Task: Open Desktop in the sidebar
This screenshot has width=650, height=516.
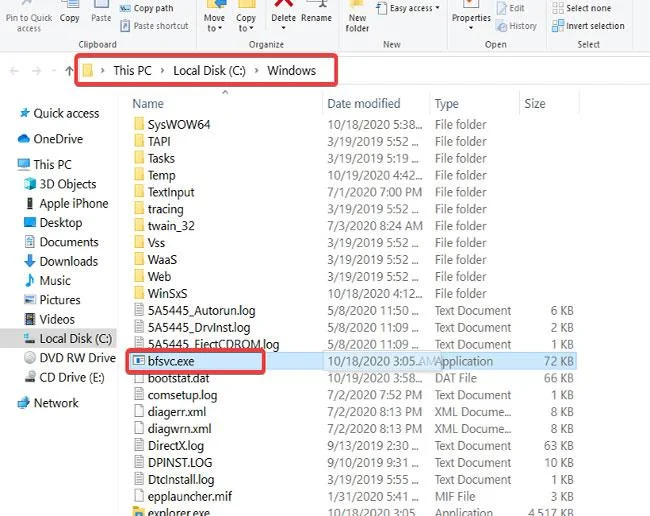Action: click(x=53, y=223)
